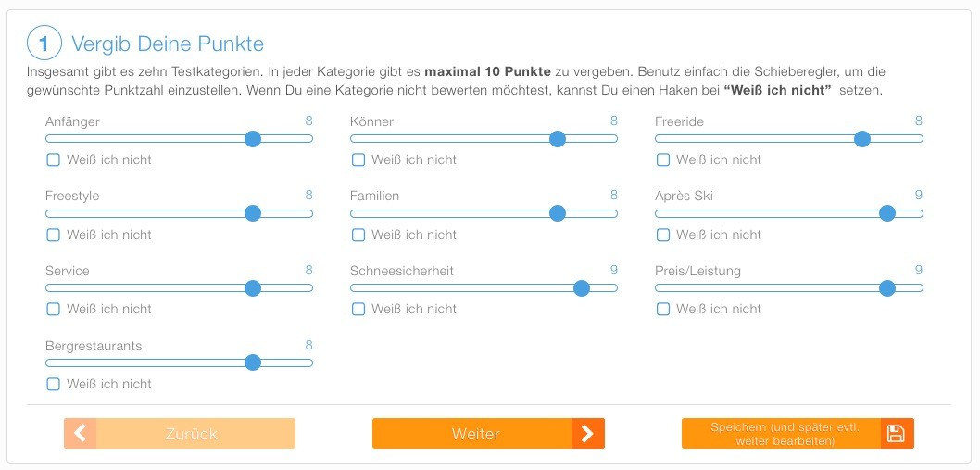Screen dimensions: 980x470
Task: Enable "Weiß ich nicht" under Schneesicherheit
Action: pos(358,309)
